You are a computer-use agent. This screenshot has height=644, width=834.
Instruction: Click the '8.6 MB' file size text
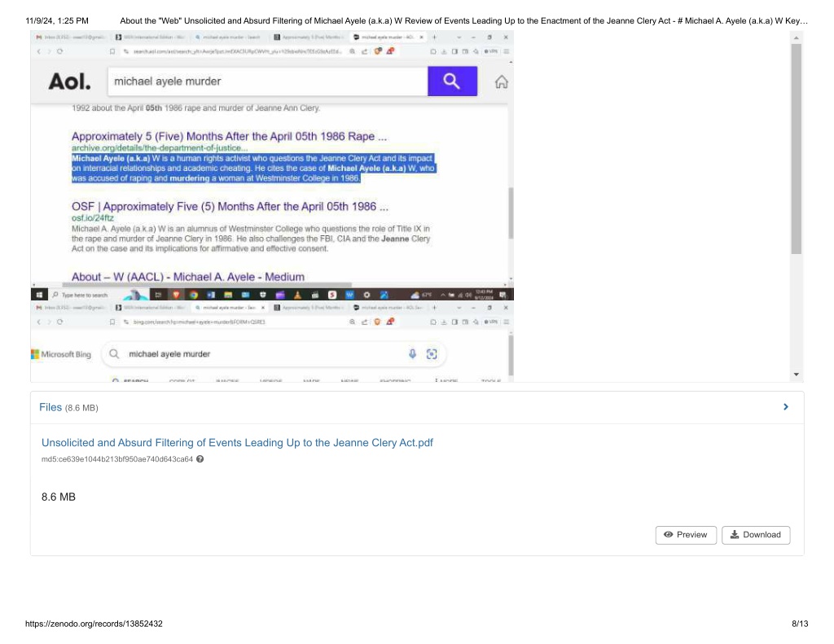59,497
